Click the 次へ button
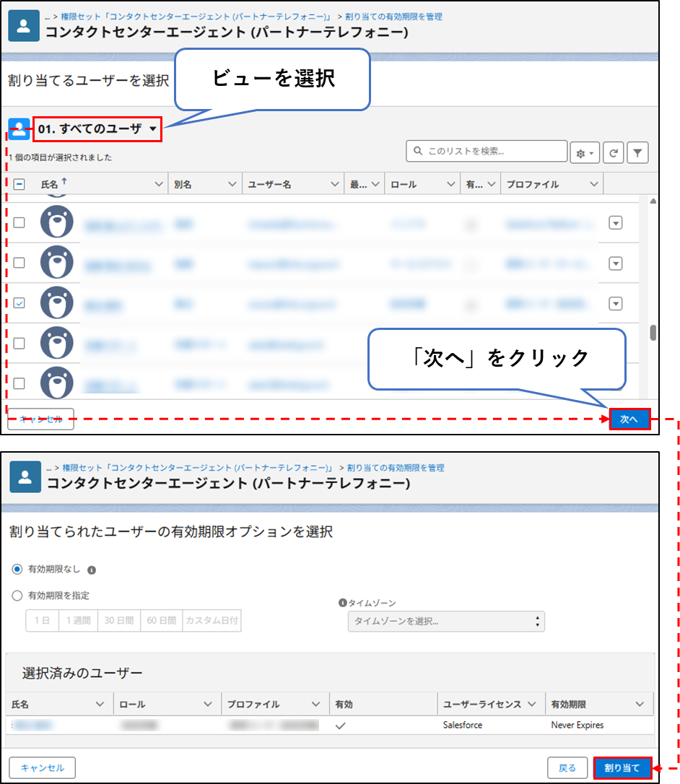Image resolution: width=680 pixels, height=784 pixels. [x=630, y=419]
